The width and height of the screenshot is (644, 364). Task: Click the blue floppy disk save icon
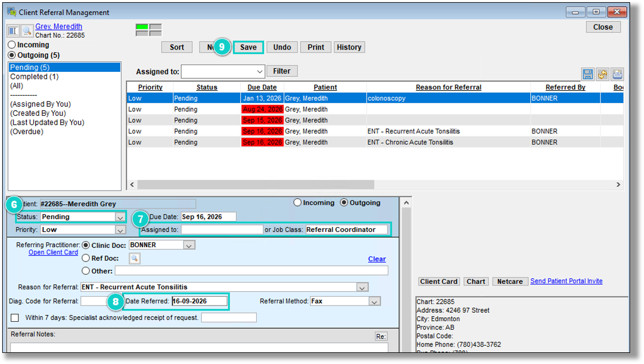[x=588, y=74]
